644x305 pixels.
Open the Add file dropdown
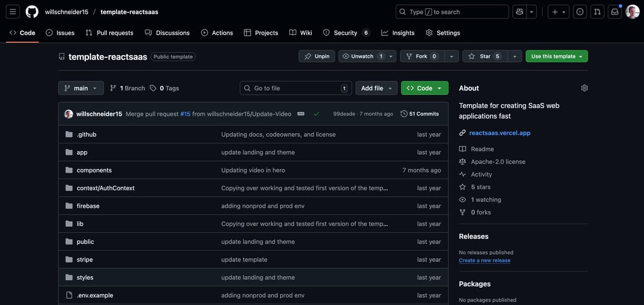(376, 88)
